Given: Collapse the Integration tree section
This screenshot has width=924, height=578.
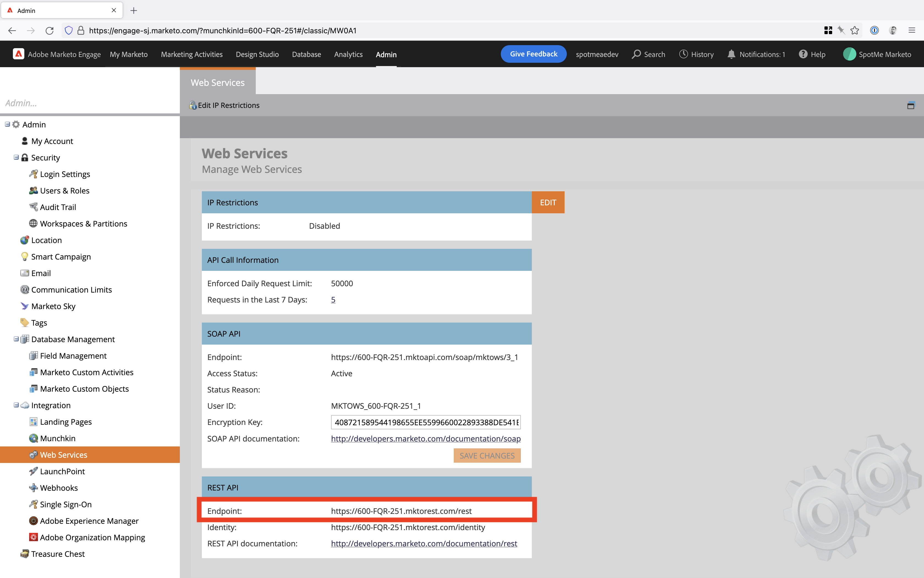Looking at the screenshot, I should (16, 405).
